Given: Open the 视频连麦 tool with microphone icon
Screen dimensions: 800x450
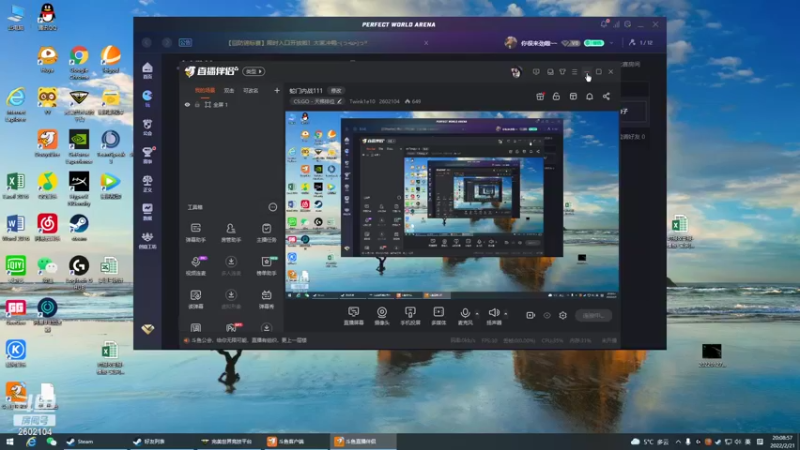Looking at the screenshot, I should (195, 266).
